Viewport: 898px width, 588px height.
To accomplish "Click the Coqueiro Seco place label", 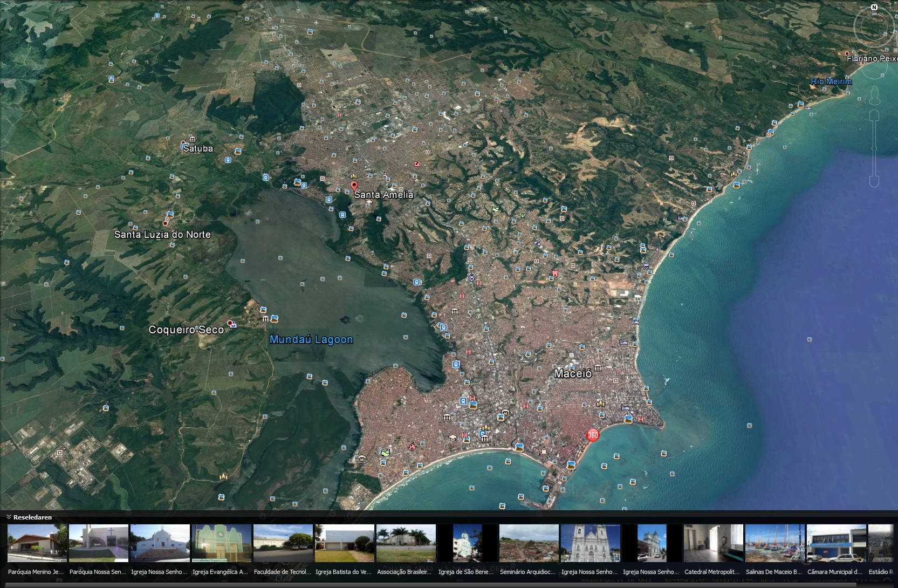I will point(186,330).
